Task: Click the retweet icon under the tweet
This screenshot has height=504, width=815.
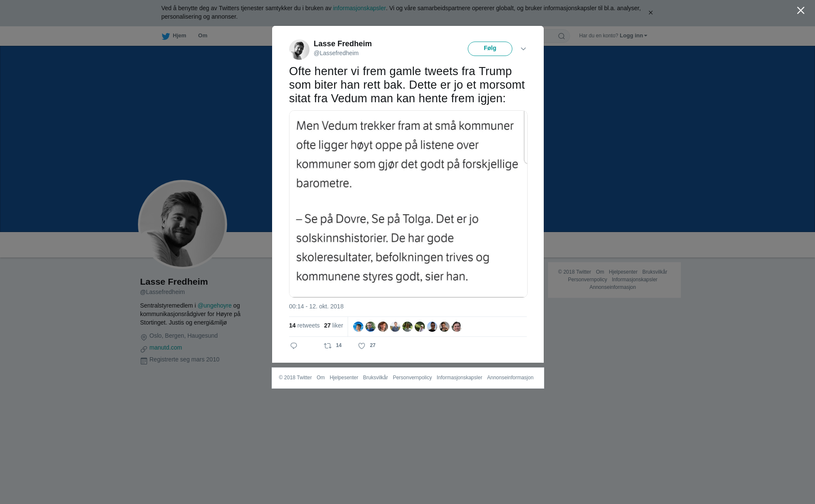Action: 328,346
